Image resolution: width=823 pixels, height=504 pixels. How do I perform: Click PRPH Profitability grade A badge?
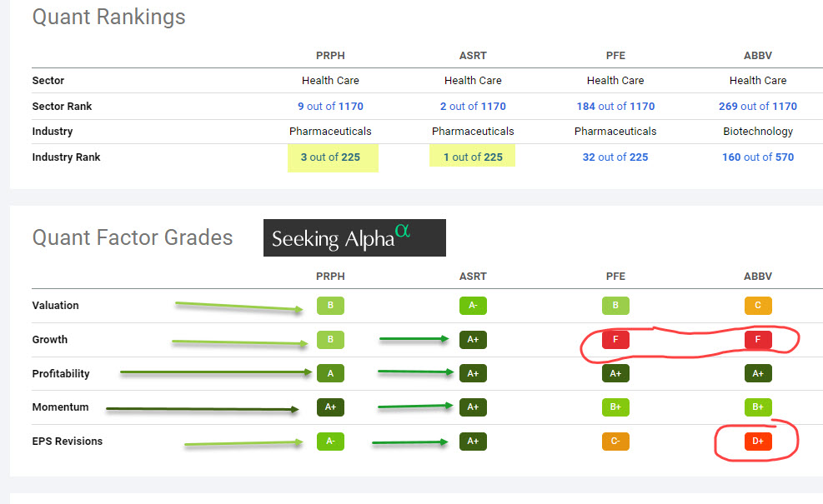[x=330, y=374]
